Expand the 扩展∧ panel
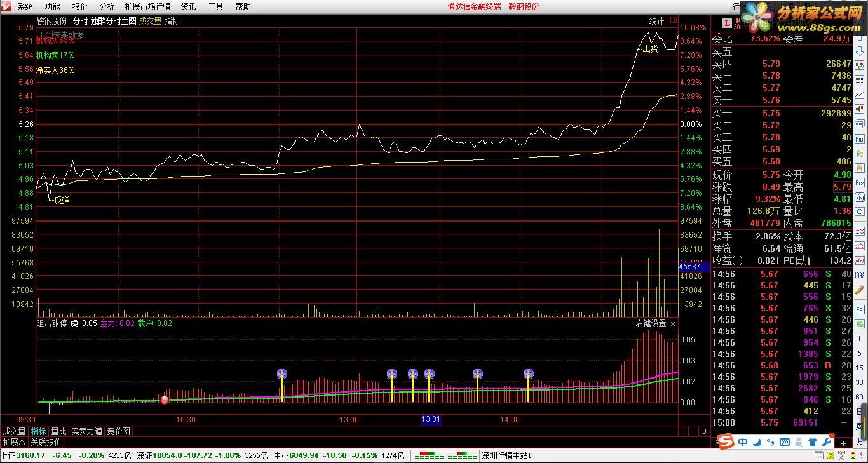 pos(14,442)
